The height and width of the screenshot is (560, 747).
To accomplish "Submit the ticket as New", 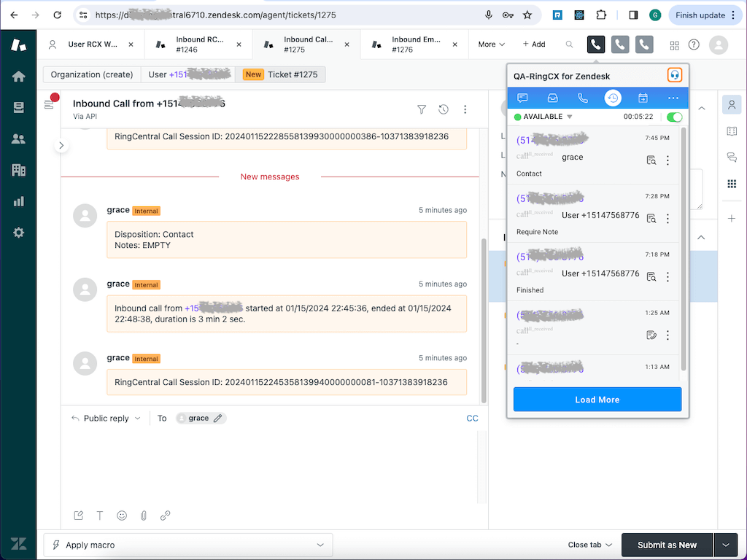I will [666, 545].
